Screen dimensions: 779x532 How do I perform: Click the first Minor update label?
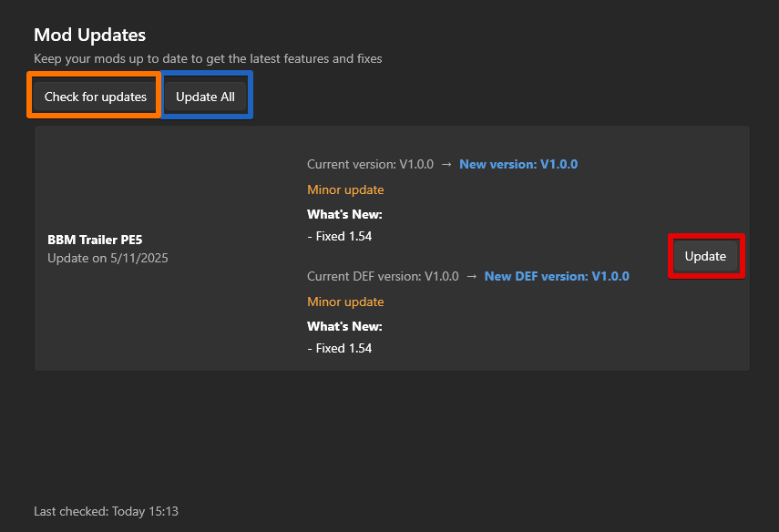tap(345, 189)
